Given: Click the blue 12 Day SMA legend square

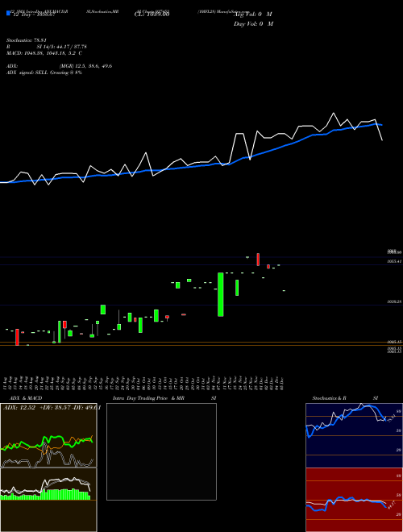Looking at the screenshot, I should tap(8, 14).
